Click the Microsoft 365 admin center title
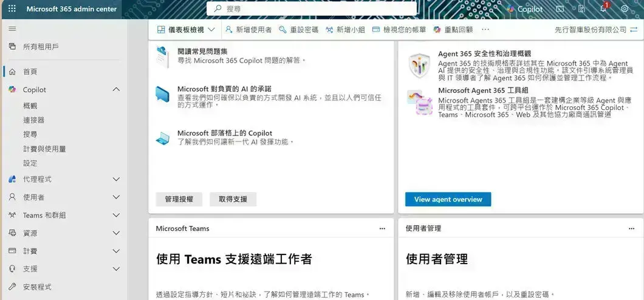This screenshot has height=300, width=644. 72,9
